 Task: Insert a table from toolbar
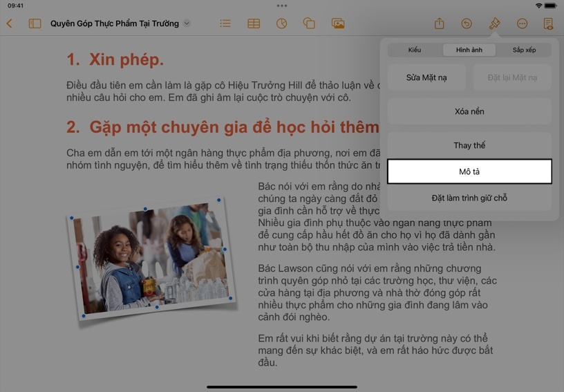pos(254,24)
